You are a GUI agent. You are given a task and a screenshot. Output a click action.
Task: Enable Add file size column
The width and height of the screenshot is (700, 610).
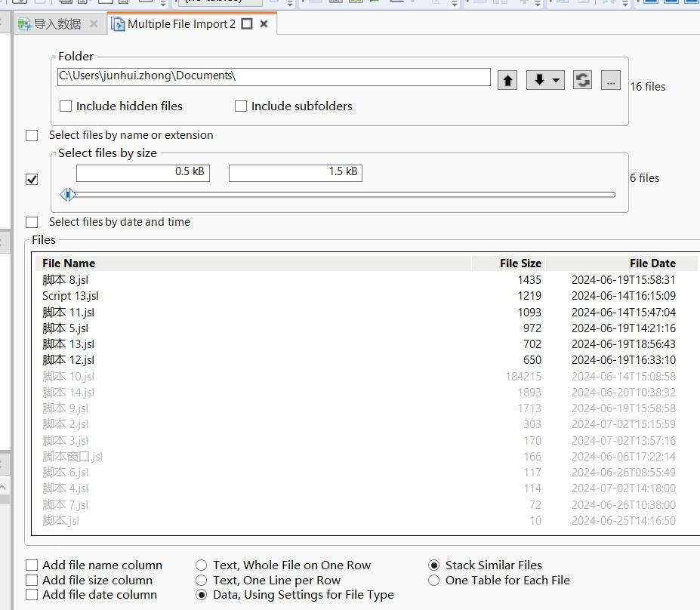point(32,580)
